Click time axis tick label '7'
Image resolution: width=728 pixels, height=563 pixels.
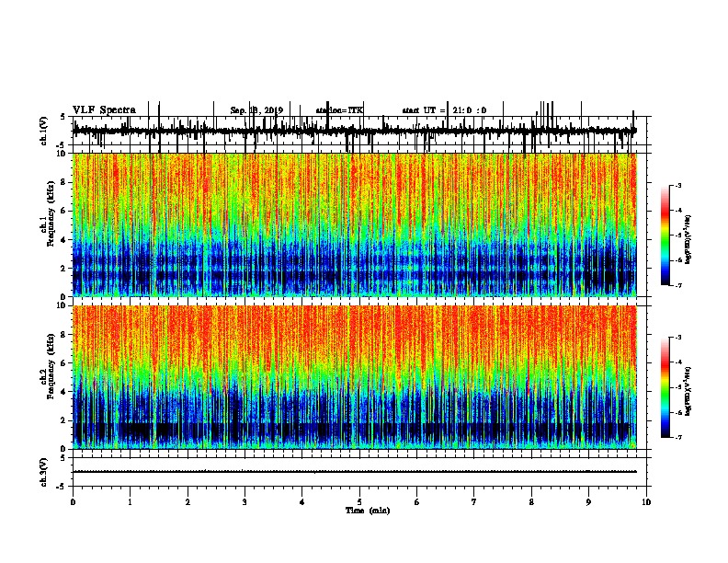click(x=474, y=502)
